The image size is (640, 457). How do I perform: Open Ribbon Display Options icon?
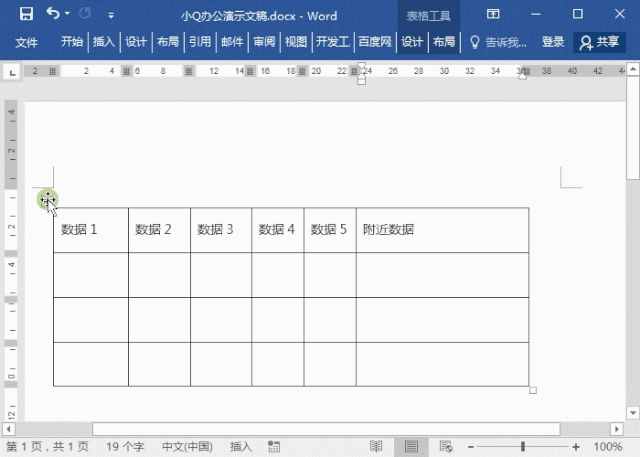(493, 14)
